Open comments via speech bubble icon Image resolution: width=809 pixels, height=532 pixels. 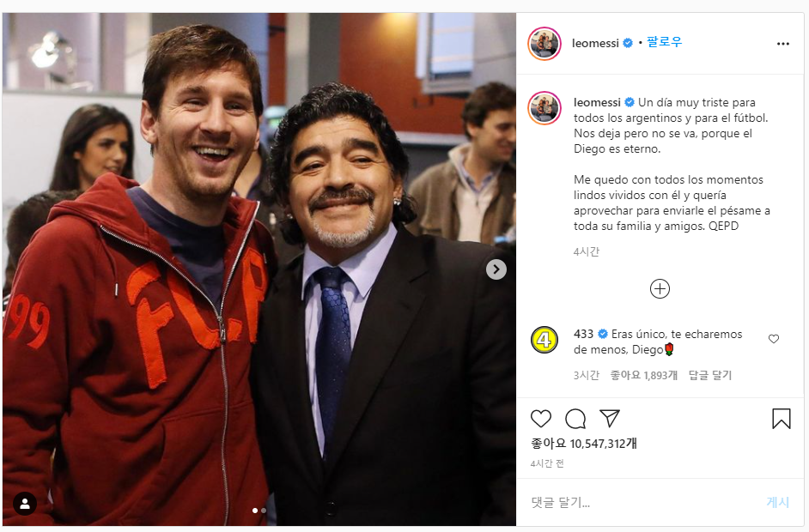coord(575,419)
